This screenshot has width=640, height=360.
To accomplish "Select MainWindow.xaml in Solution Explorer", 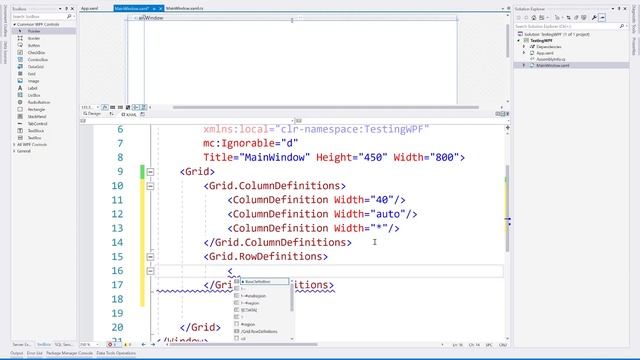I will pyautogui.click(x=553, y=65).
